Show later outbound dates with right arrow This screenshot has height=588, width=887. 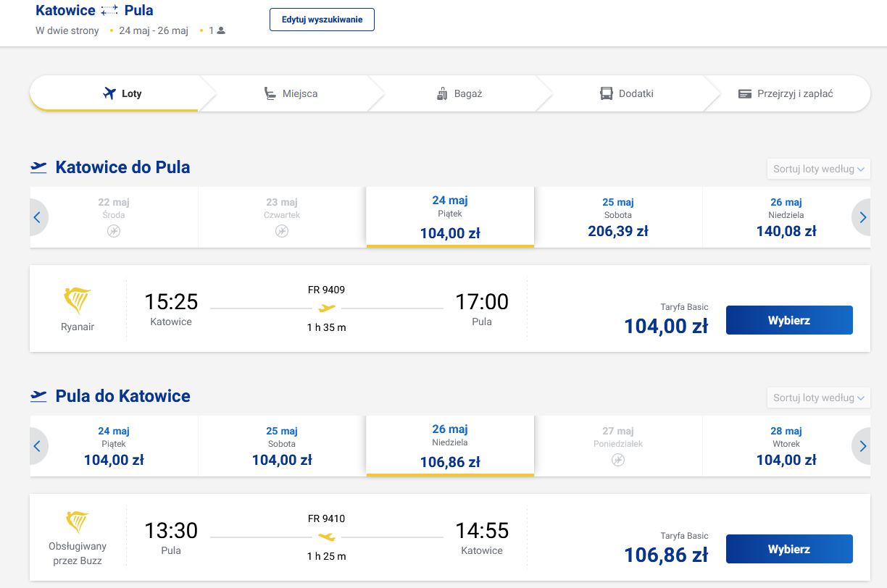coord(862,217)
